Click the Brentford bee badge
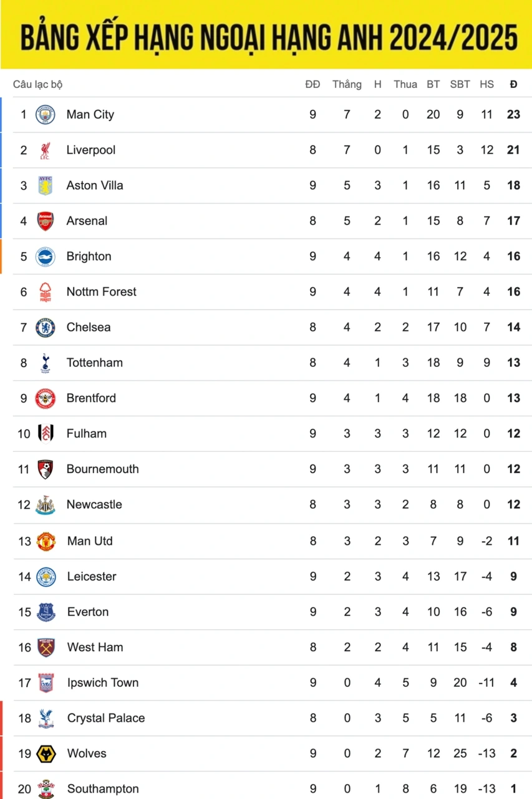The height and width of the screenshot is (799, 532). (45, 398)
